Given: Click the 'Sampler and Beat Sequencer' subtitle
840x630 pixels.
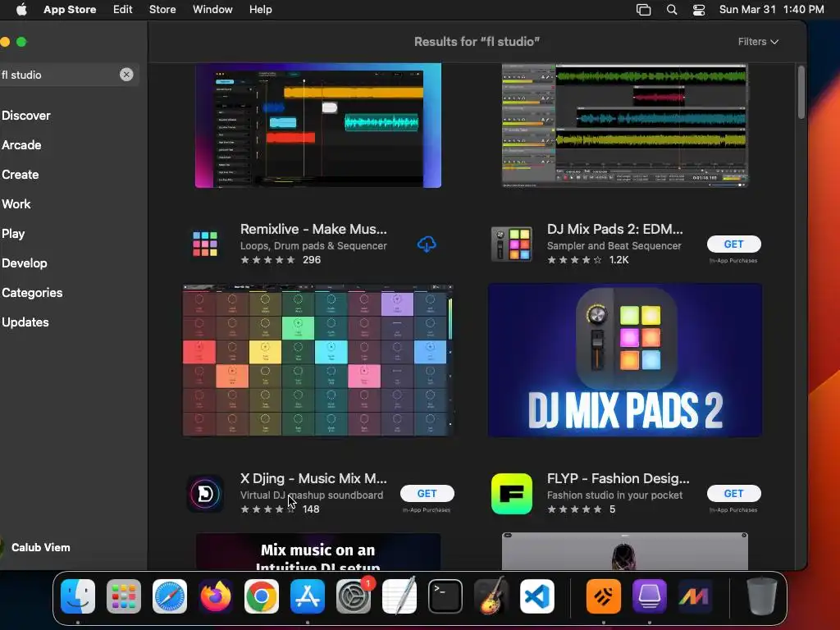Looking at the screenshot, I should click(x=614, y=246).
